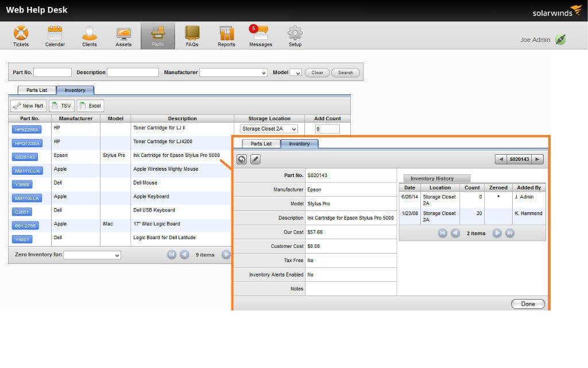Open the Storage Location dropdown showing Storage Closet 2A
This screenshot has height=368, width=588.
point(269,128)
